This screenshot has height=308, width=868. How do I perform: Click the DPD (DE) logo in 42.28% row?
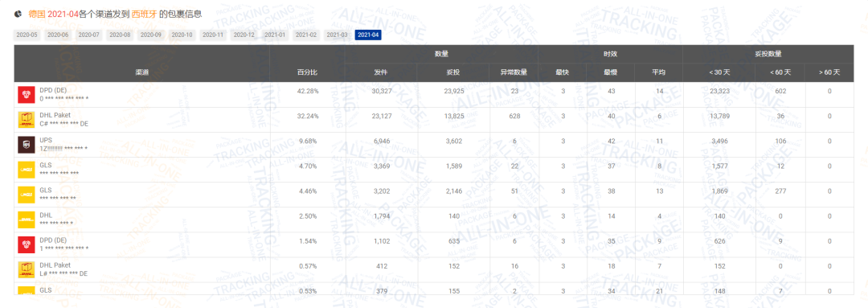[x=26, y=95]
